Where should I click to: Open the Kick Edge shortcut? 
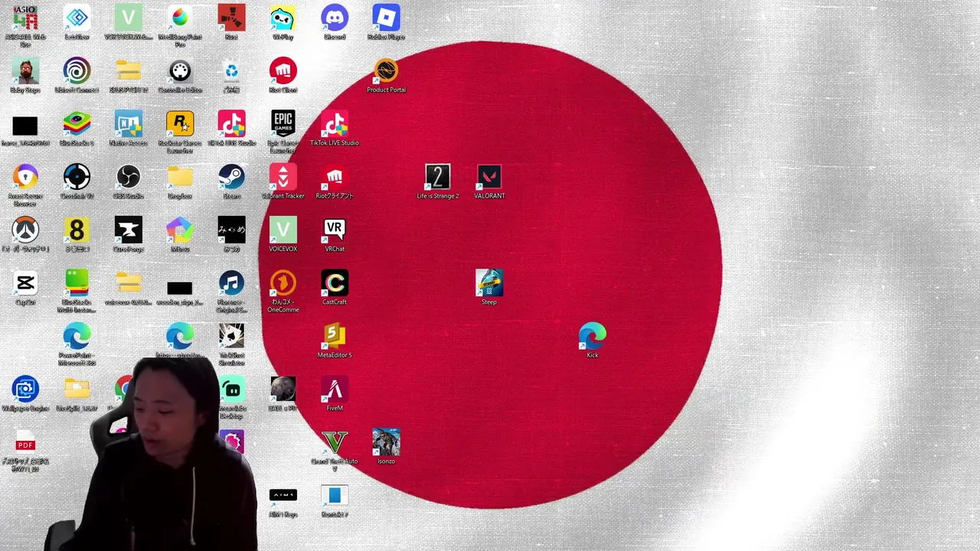point(593,336)
